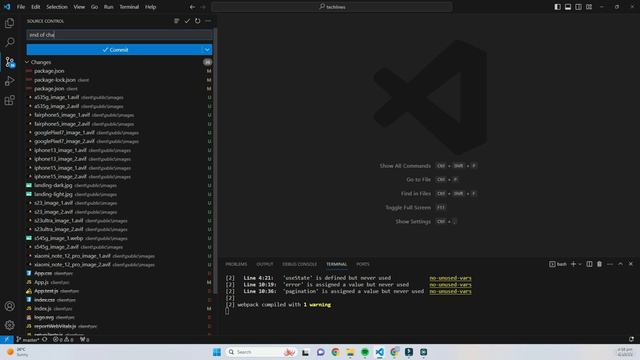Open Source Control more actions ellipsis

(x=208, y=21)
